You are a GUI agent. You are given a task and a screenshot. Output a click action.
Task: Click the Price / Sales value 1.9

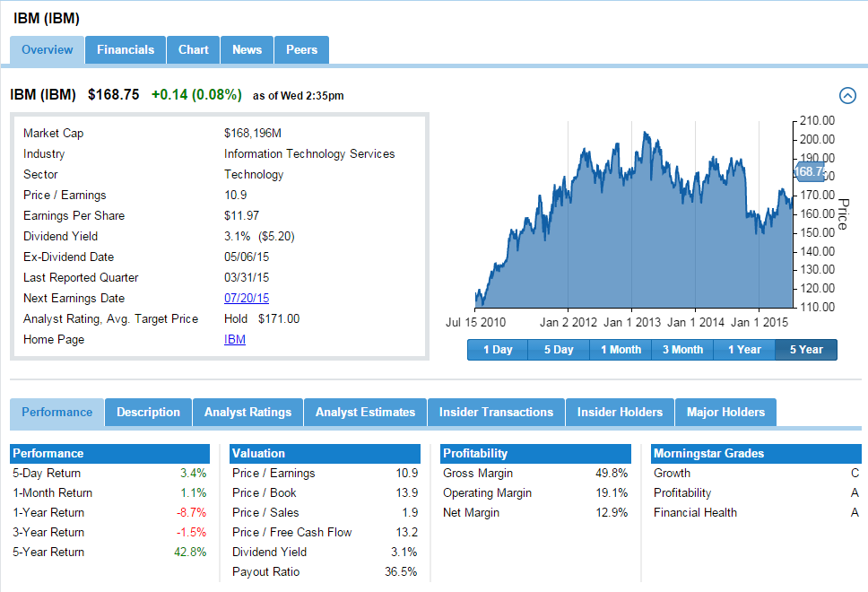click(x=410, y=513)
